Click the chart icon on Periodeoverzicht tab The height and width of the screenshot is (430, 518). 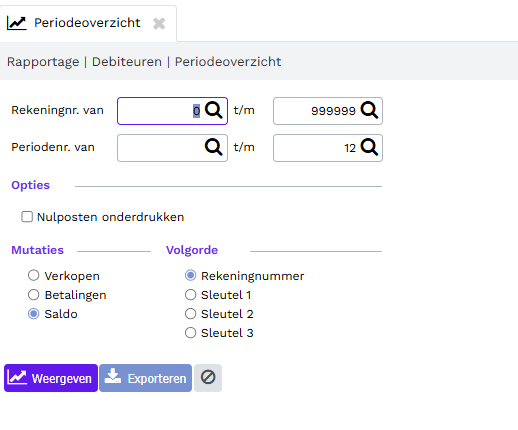click(16, 23)
